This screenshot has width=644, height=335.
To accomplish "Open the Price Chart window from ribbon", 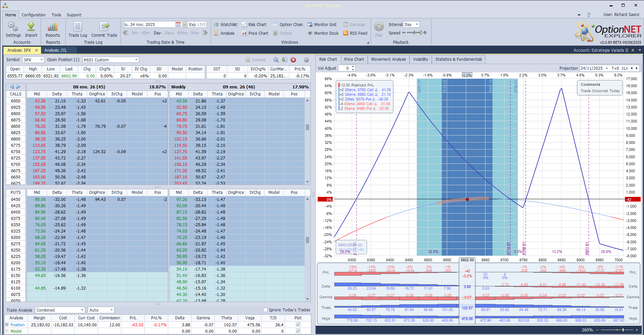I will (x=255, y=33).
